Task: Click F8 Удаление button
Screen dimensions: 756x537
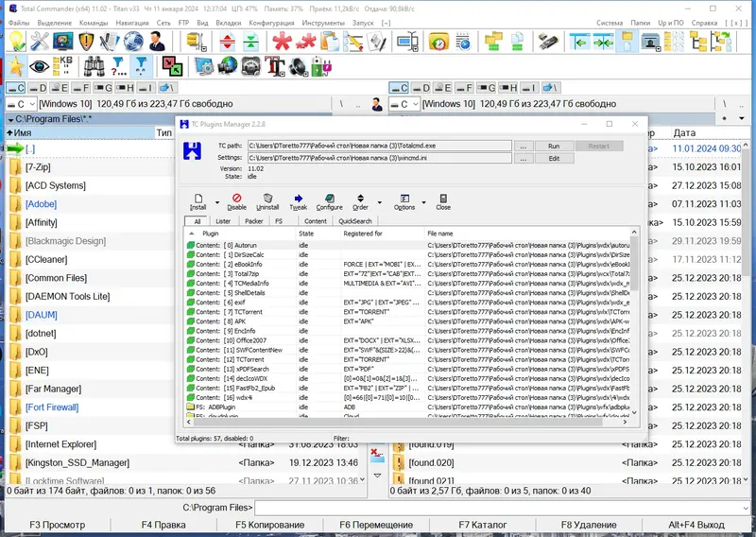Action: point(589,525)
